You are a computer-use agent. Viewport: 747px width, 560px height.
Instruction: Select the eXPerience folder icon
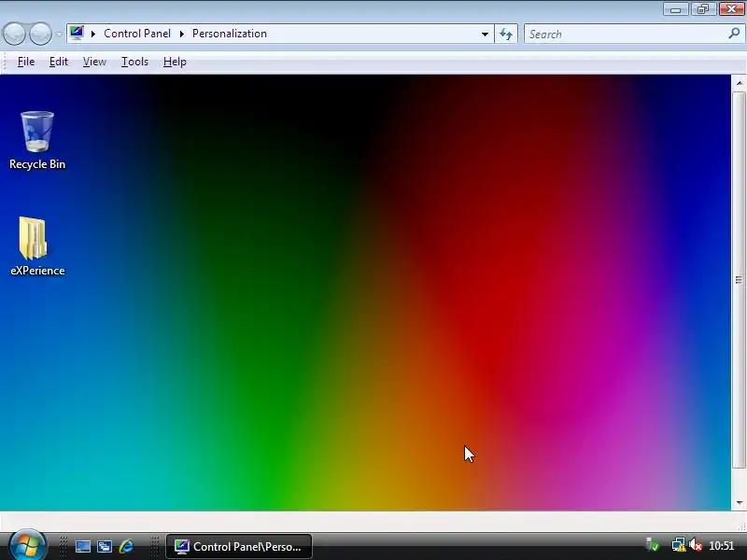37,246
